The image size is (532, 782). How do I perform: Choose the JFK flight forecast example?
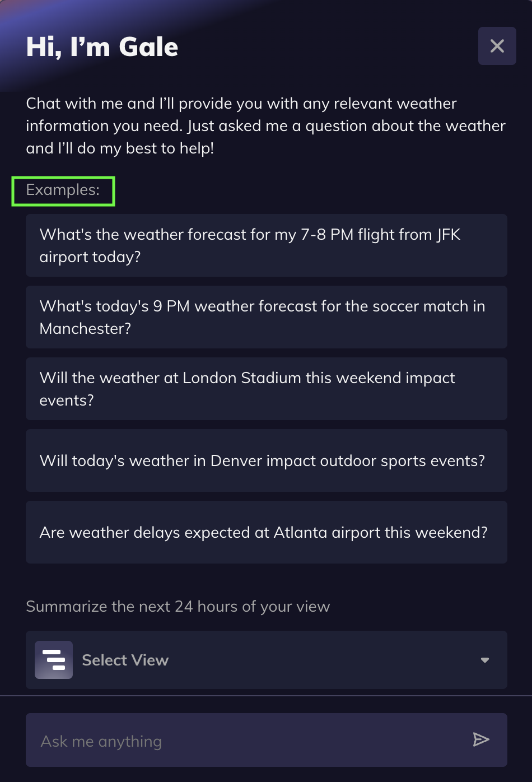266,245
